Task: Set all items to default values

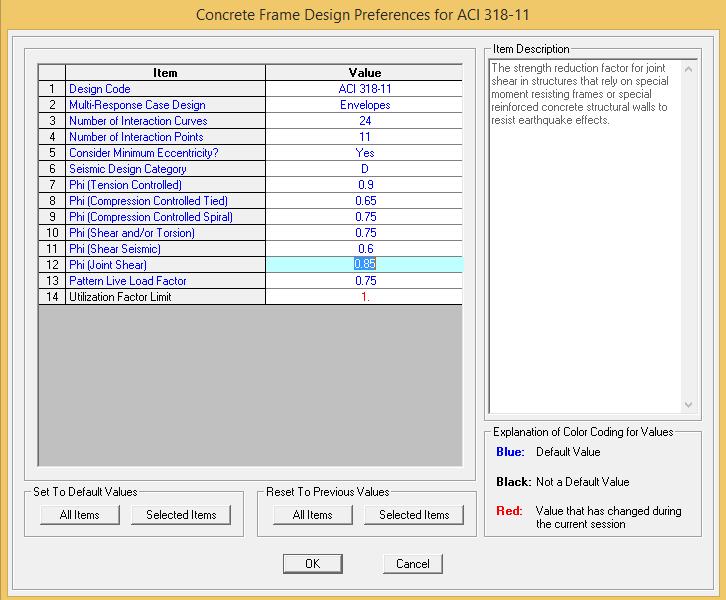Action: coord(80,515)
